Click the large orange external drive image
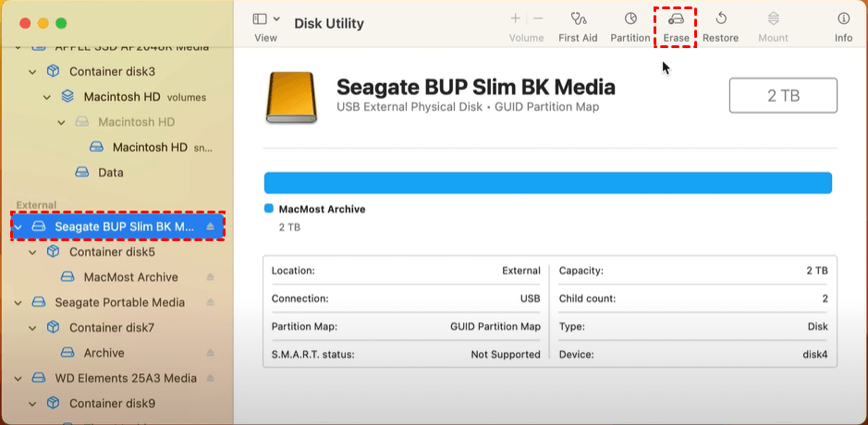Screen dimensions: 868x425 (x=290, y=97)
